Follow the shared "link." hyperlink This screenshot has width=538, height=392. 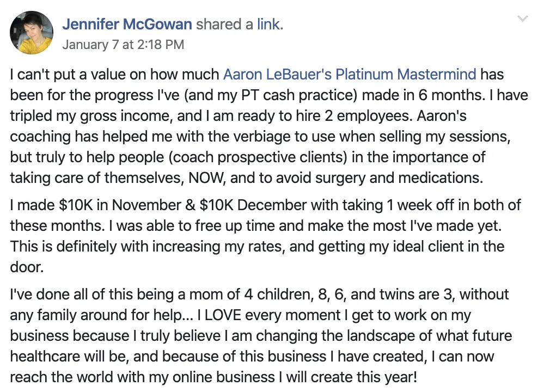271,24
